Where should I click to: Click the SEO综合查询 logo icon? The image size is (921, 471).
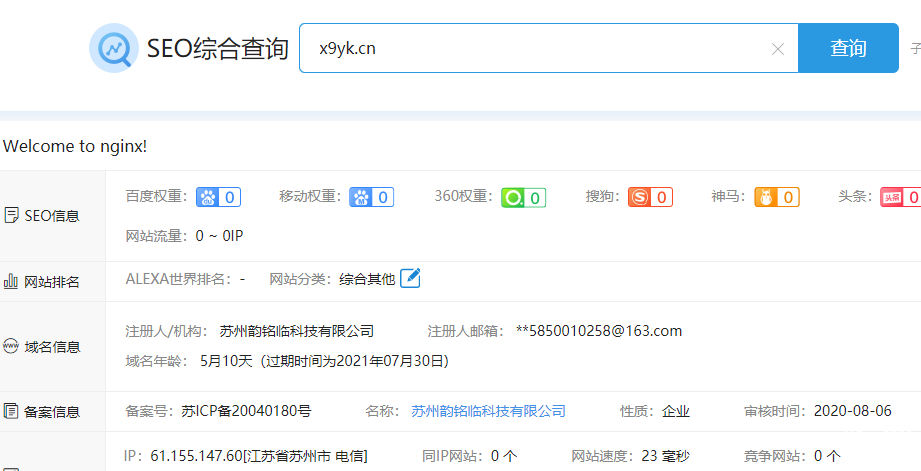tap(113, 48)
